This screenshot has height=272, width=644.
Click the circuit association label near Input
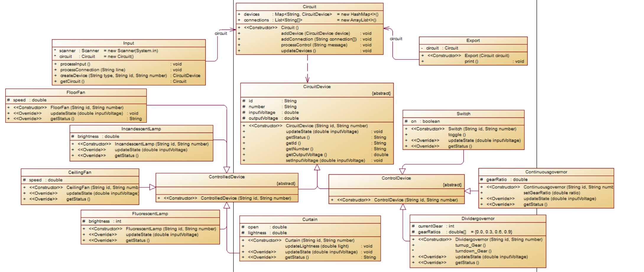(x=221, y=33)
